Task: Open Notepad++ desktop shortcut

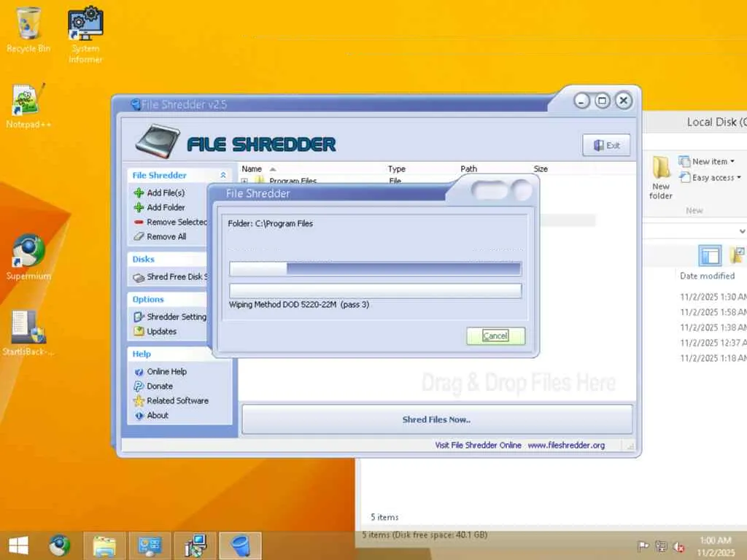Action: 28,106
